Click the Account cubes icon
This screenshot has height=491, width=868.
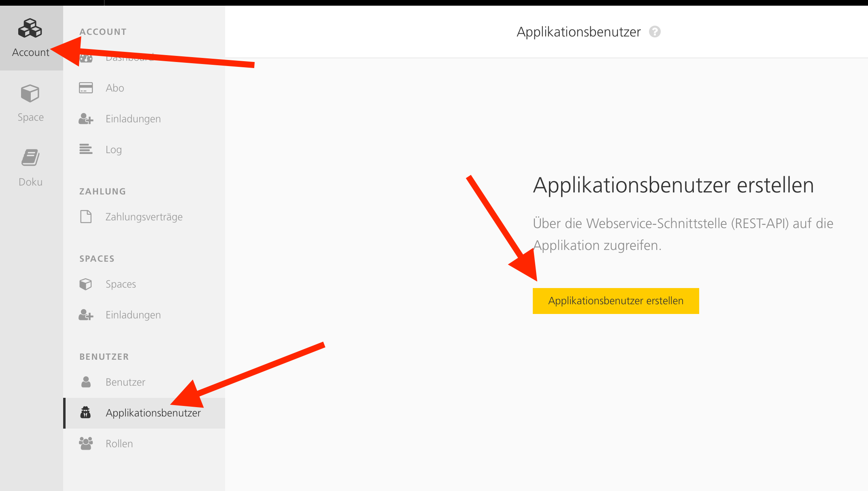point(30,28)
